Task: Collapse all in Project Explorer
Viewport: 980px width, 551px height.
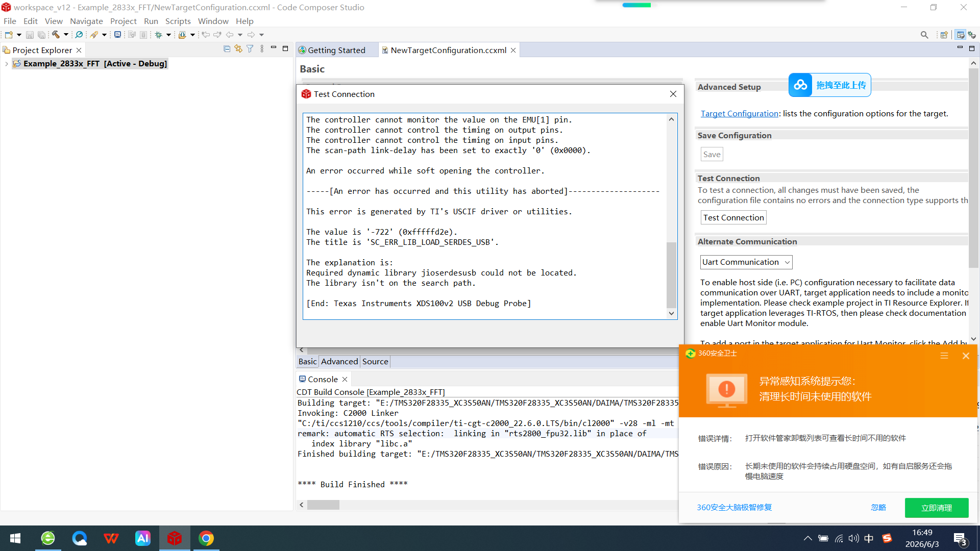Action: pos(227,49)
